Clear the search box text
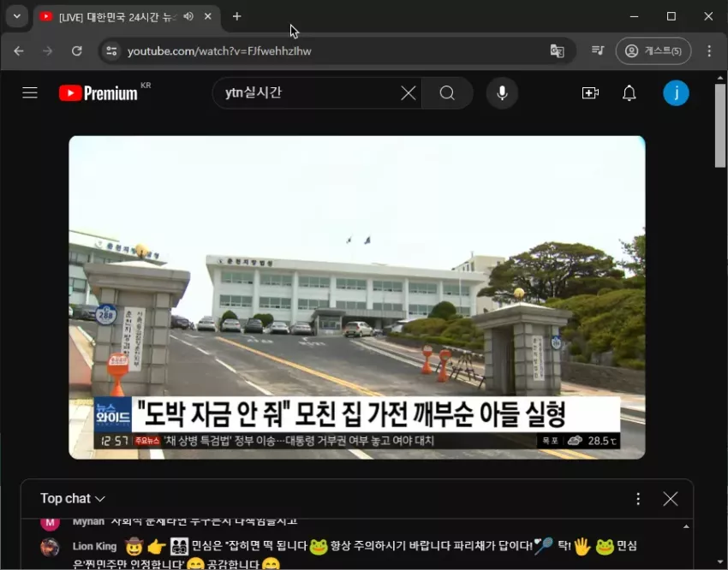The image size is (728, 570). point(408,92)
